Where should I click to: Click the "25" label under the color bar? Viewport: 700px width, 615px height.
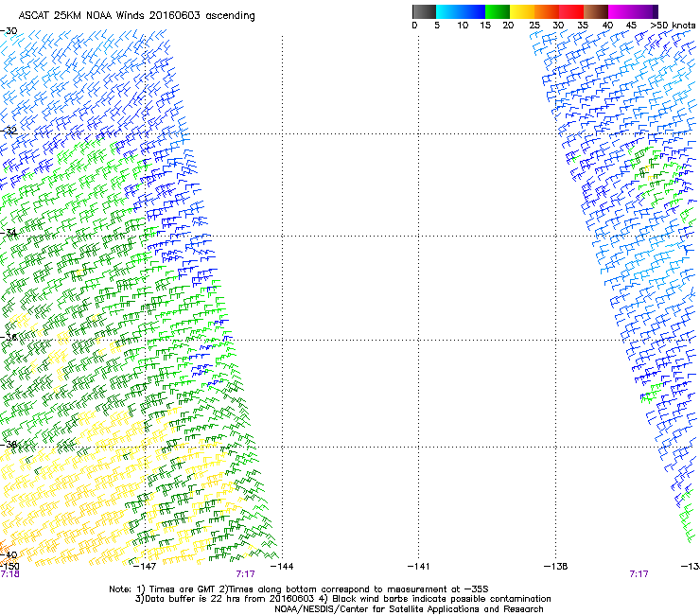click(534, 26)
